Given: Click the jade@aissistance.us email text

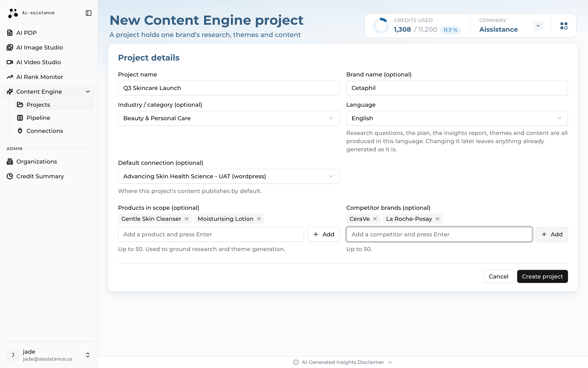Looking at the screenshot, I should tap(48, 359).
